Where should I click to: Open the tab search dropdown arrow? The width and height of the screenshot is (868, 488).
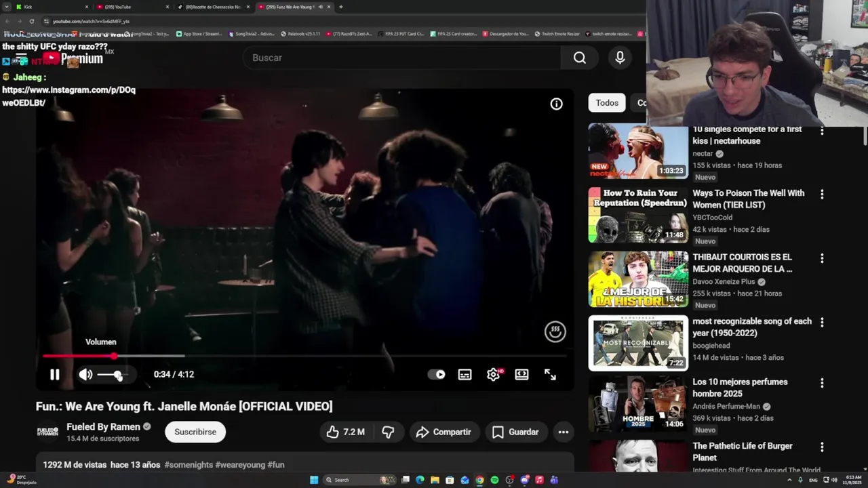click(6, 7)
